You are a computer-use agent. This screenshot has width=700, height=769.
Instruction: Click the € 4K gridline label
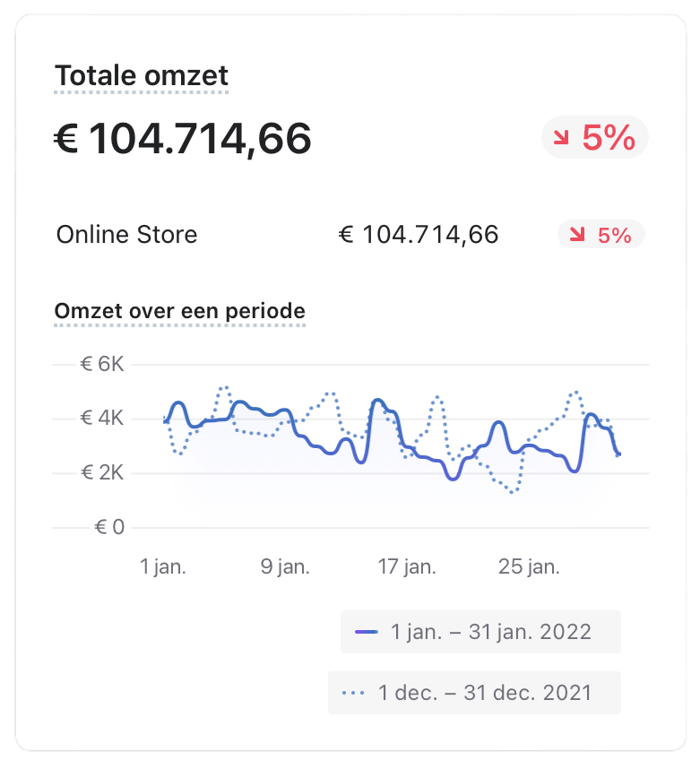coord(102,419)
